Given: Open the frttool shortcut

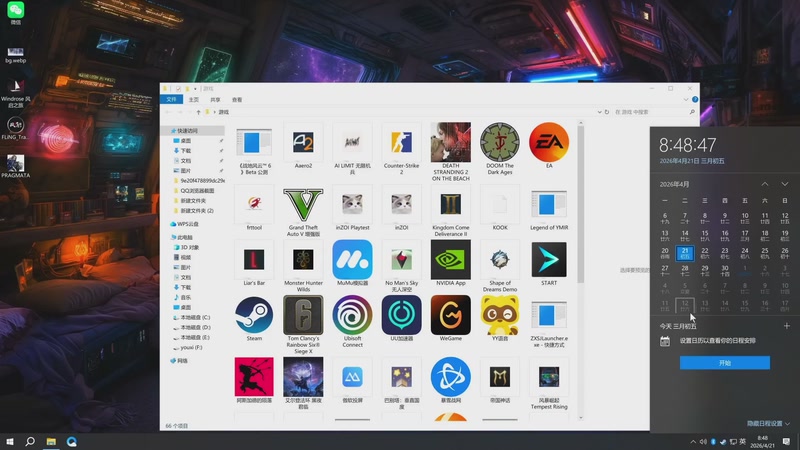Looking at the screenshot, I should tap(254, 208).
